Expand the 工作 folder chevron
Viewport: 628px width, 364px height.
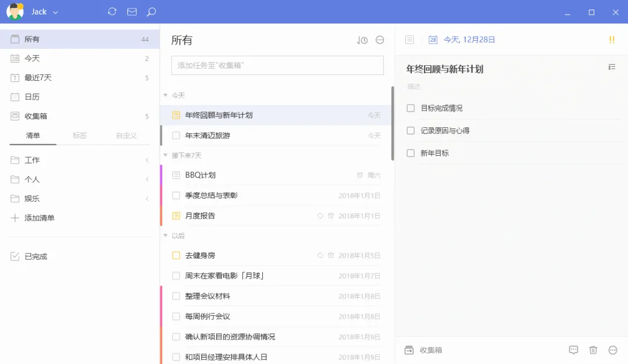147,160
